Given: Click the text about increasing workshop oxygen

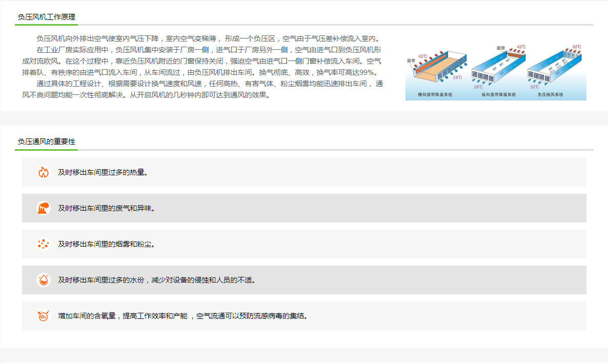Looking at the screenshot, I should (183, 316).
